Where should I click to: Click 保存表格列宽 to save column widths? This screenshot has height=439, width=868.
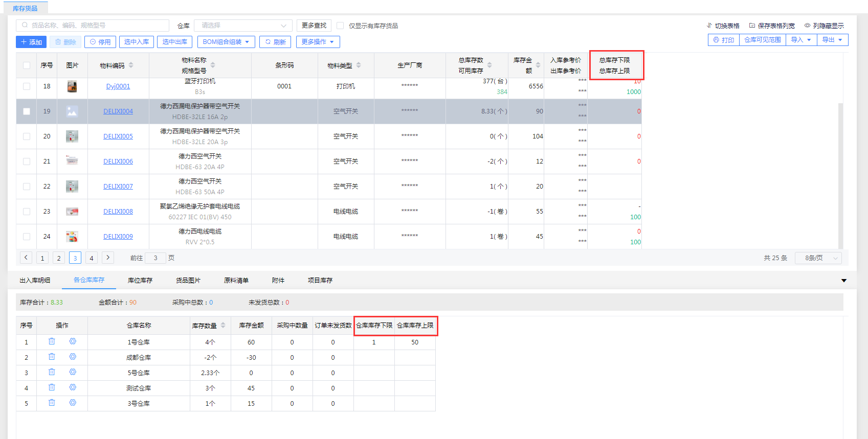coord(772,26)
